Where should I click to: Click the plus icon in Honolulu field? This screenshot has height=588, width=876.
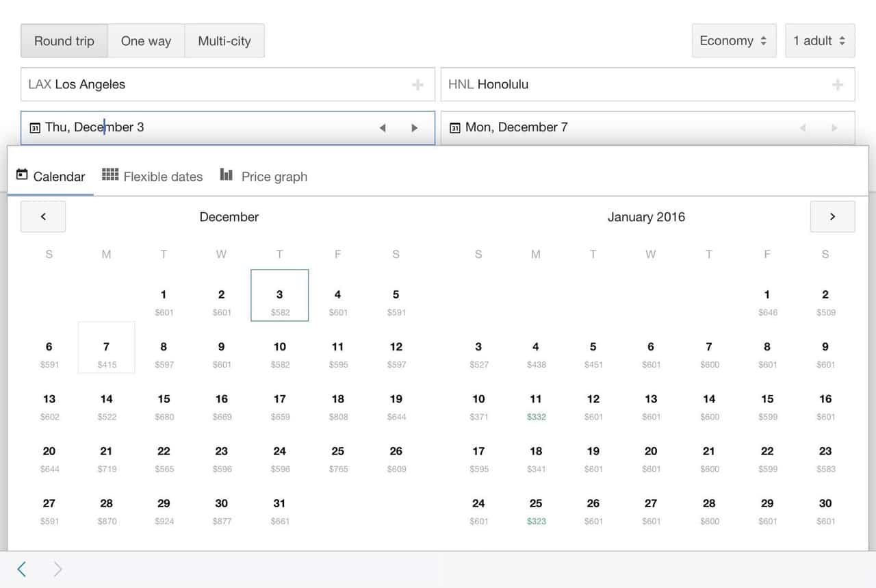click(x=837, y=85)
